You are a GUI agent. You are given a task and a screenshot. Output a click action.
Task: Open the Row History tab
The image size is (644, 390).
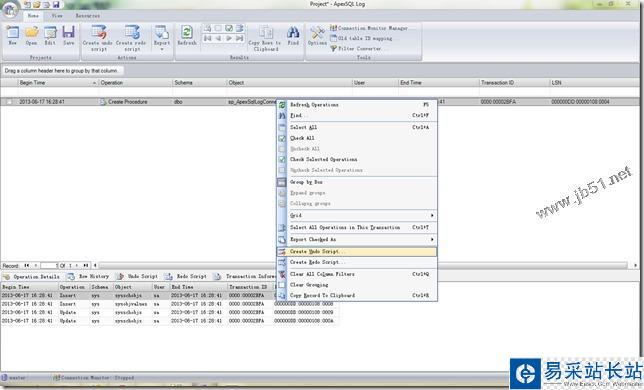coord(89,277)
